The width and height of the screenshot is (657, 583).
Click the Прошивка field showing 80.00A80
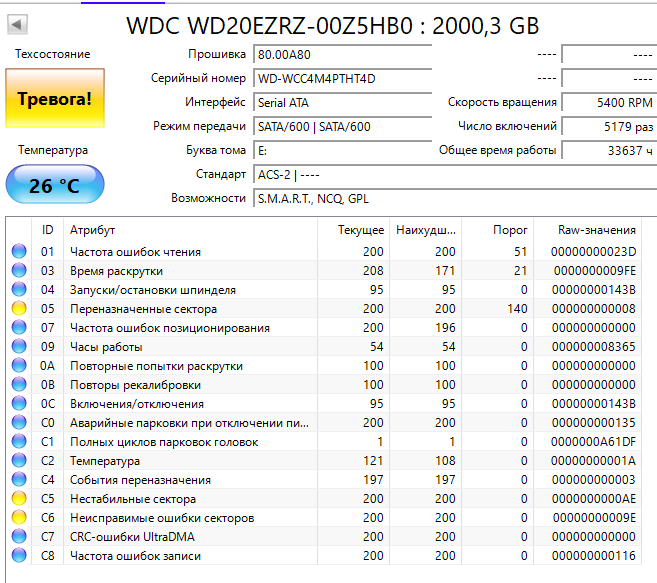tap(342, 54)
